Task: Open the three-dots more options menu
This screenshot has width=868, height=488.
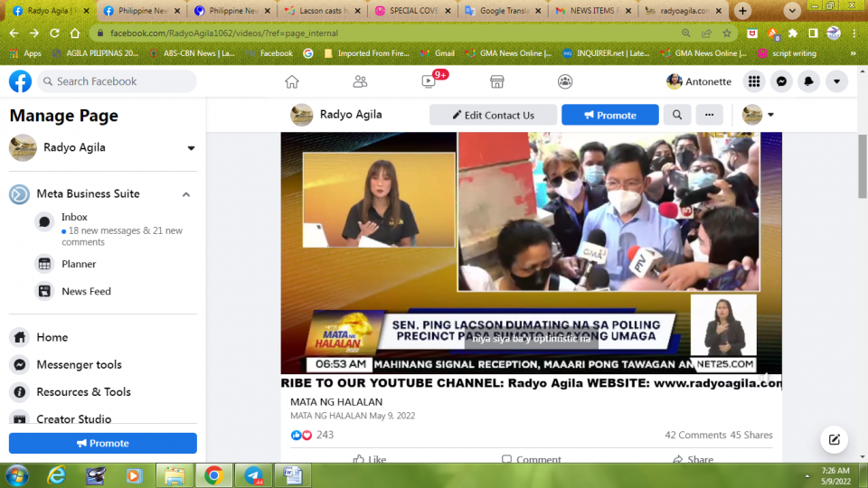Action: point(710,115)
